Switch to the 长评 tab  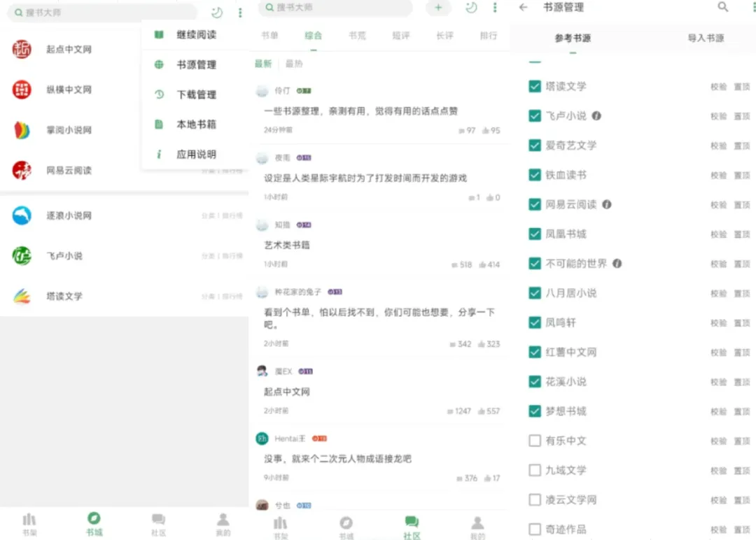444,35
